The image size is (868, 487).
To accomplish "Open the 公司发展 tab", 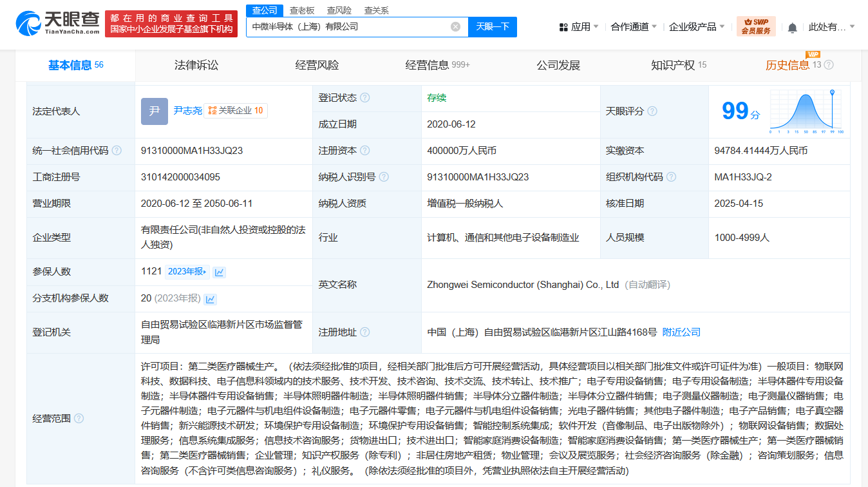I will click(x=558, y=65).
